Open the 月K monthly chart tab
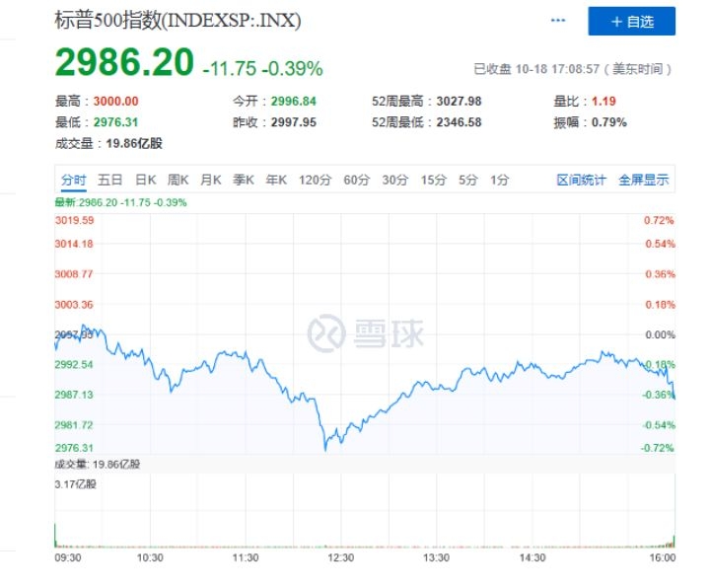 pos(211,180)
